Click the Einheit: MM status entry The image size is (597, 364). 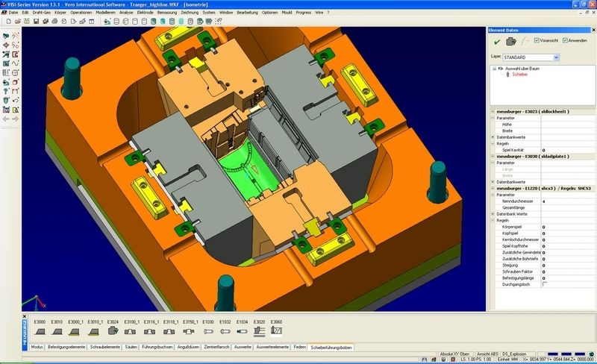(507, 360)
